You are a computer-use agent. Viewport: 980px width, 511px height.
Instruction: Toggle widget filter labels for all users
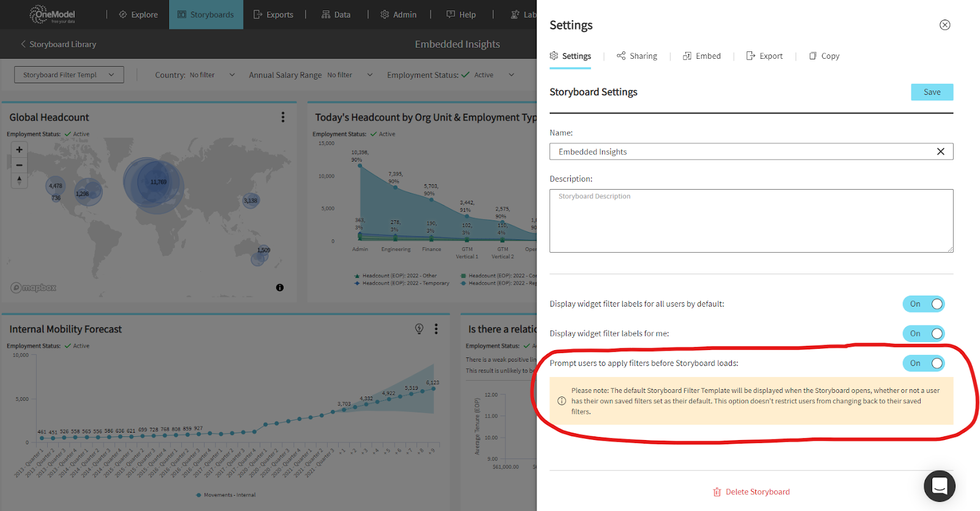[x=923, y=304]
